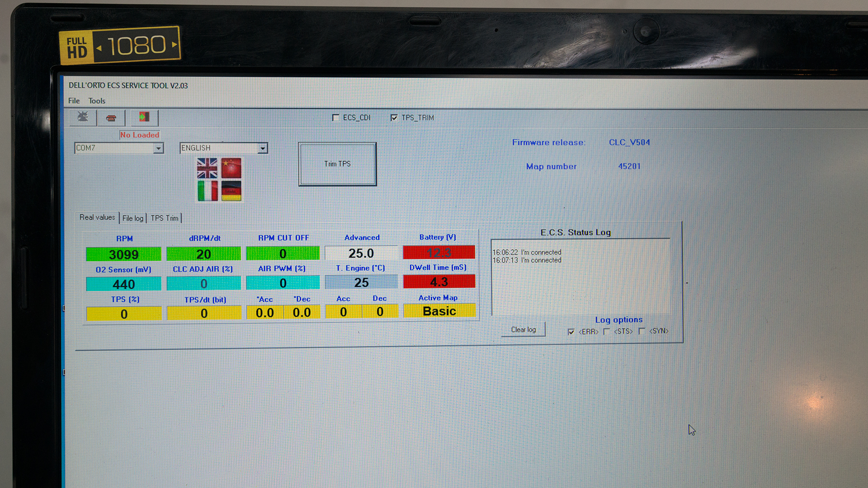Enable the <SYN> log option checkbox

[x=642, y=331]
